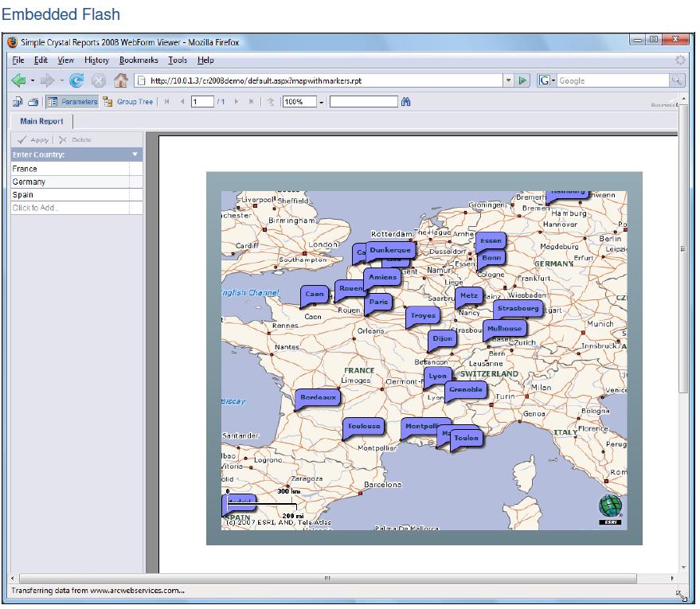The width and height of the screenshot is (700, 609).
Task: Click the vertical scrollbar on the right
Action: [683, 249]
